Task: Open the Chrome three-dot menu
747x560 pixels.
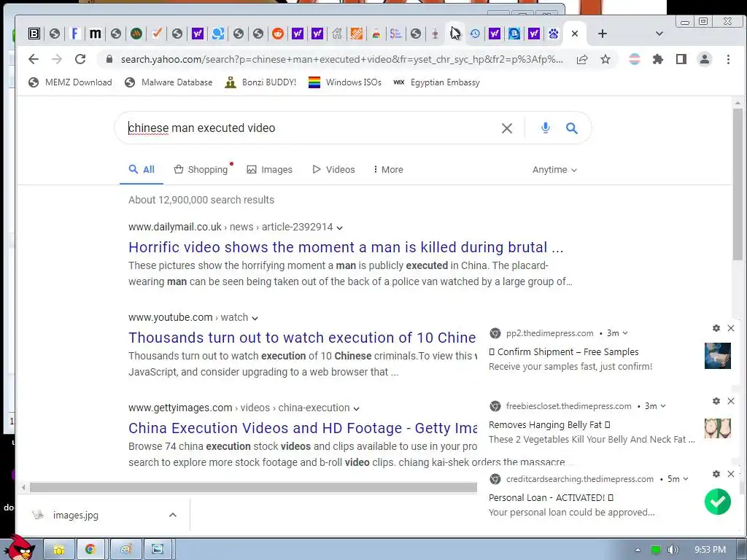Action: pyautogui.click(x=728, y=59)
